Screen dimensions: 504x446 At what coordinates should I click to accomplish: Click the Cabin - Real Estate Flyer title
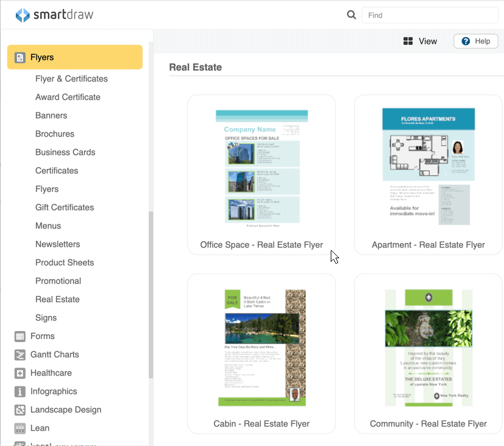(x=261, y=424)
